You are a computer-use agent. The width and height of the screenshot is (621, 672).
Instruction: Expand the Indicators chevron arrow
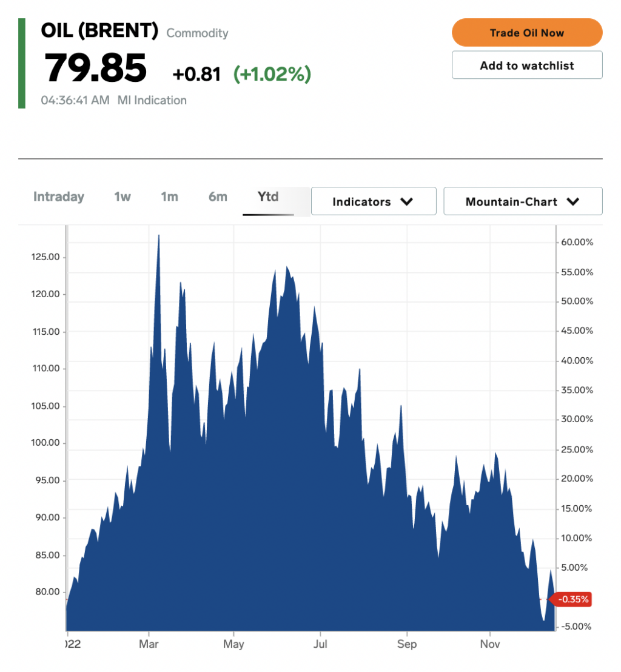(407, 201)
